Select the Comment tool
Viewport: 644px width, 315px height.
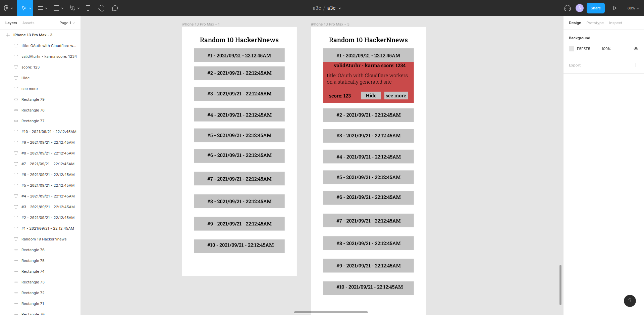115,8
